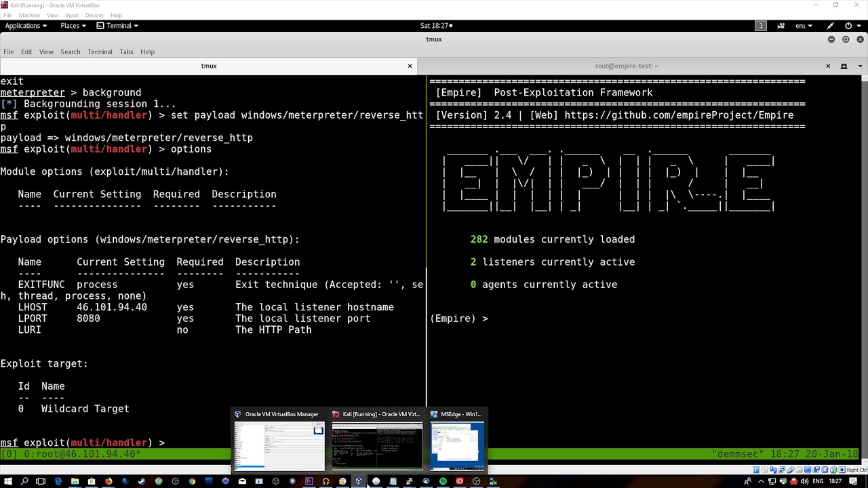Screen dimensions: 868x488
Task: Switch to the root@empire-test terminal tab
Action: 627,66
